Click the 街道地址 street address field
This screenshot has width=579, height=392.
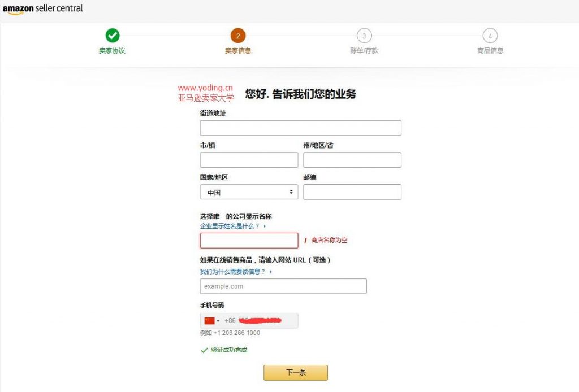tap(300, 128)
